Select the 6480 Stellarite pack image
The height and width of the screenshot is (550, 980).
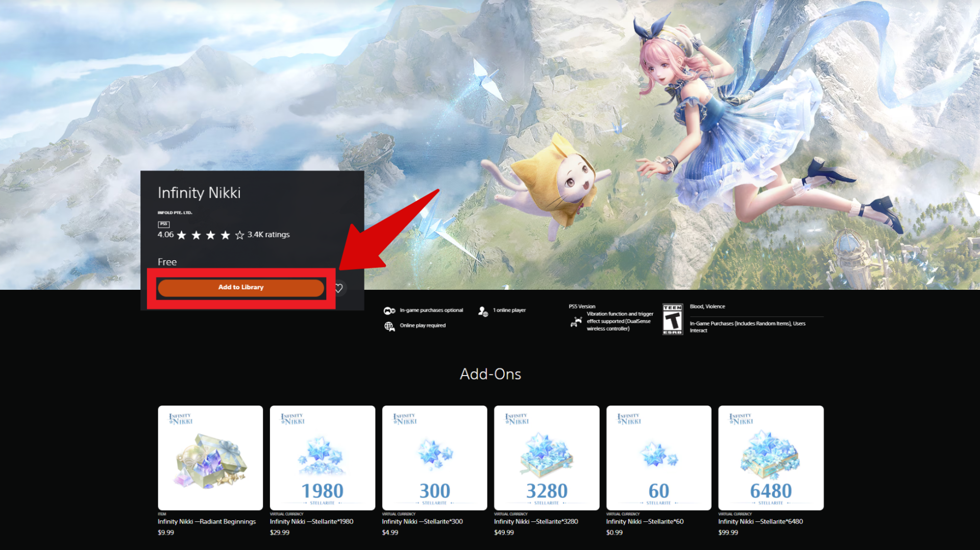(770, 458)
